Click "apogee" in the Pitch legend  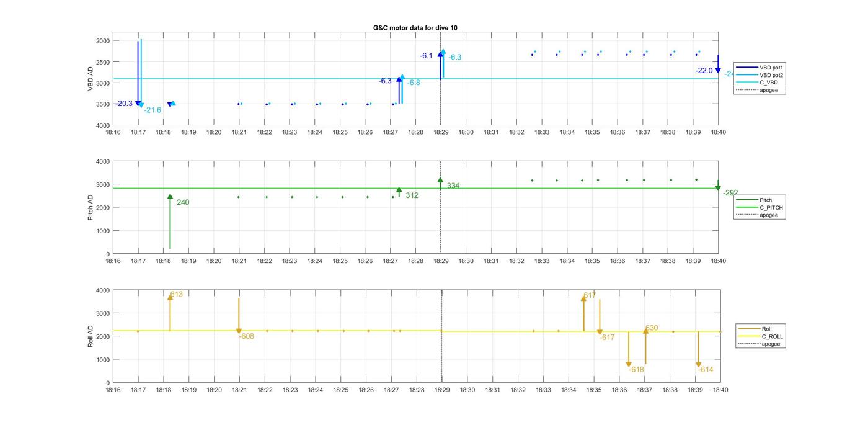769,215
